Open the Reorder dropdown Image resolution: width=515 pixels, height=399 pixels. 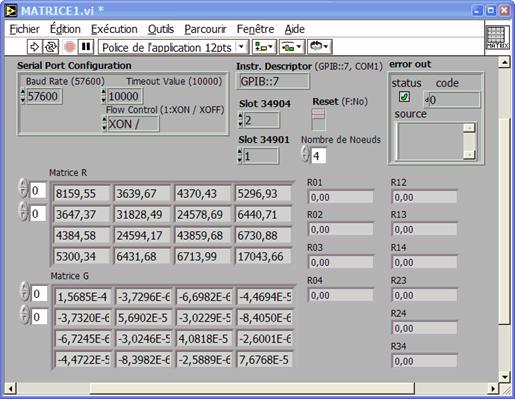click(319, 47)
